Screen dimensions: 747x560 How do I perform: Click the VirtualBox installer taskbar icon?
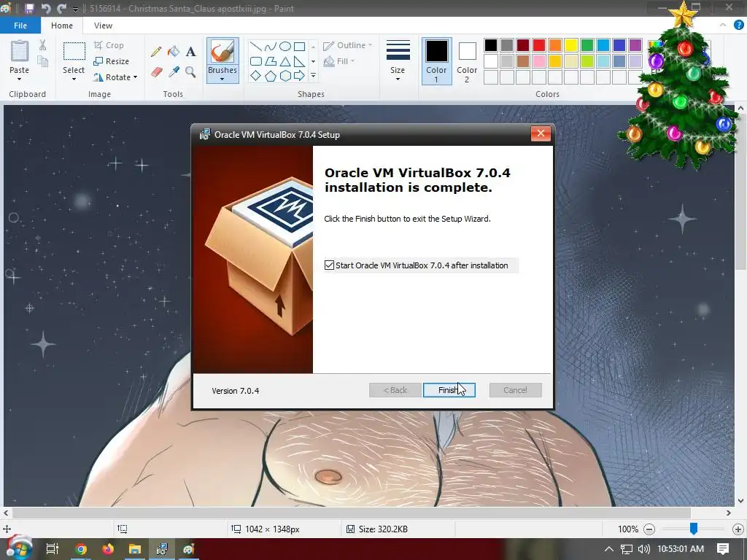click(x=162, y=549)
